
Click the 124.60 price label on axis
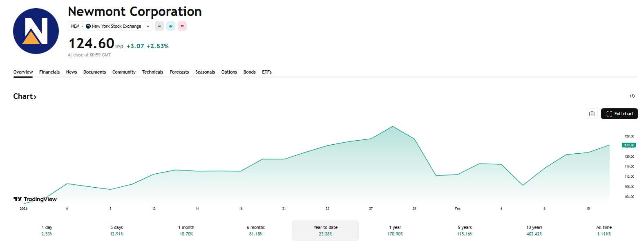pyautogui.click(x=629, y=145)
